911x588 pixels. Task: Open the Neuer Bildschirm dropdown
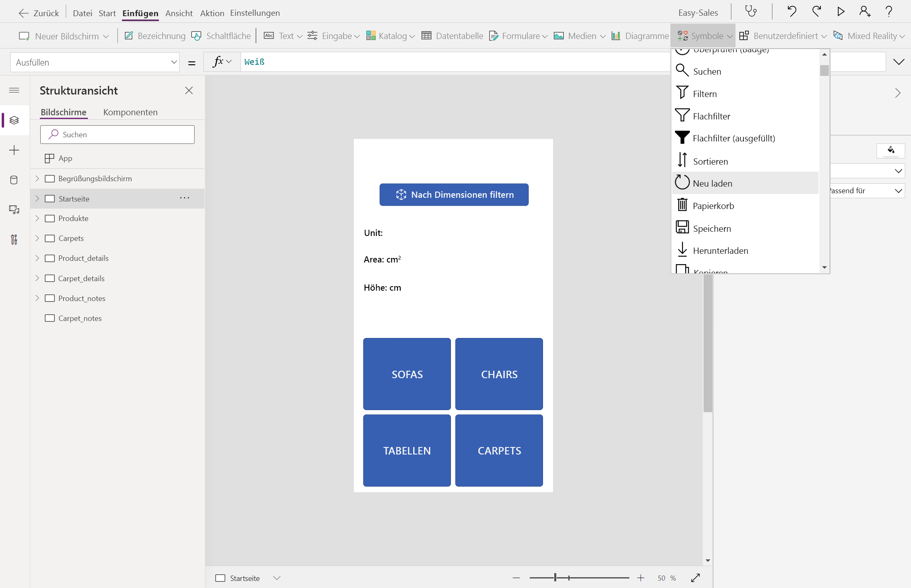(x=64, y=36)
